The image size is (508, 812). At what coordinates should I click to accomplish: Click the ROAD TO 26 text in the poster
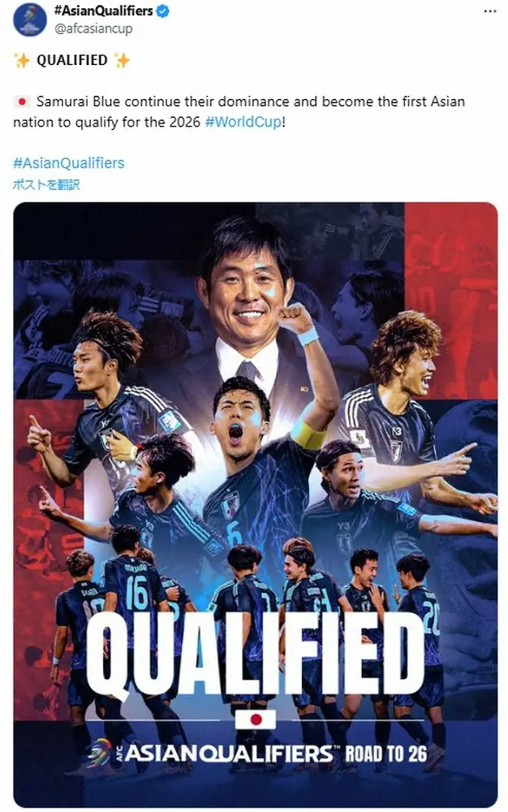pos(386,754)
